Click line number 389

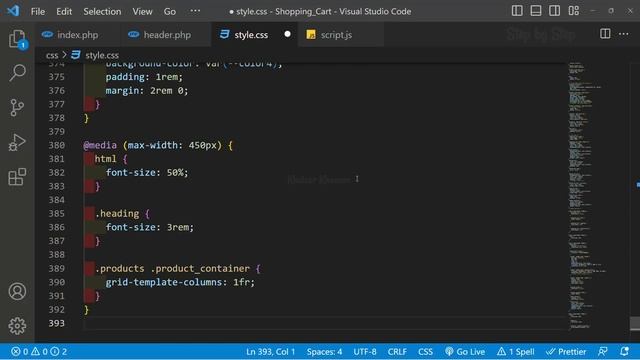pos(56,269)
